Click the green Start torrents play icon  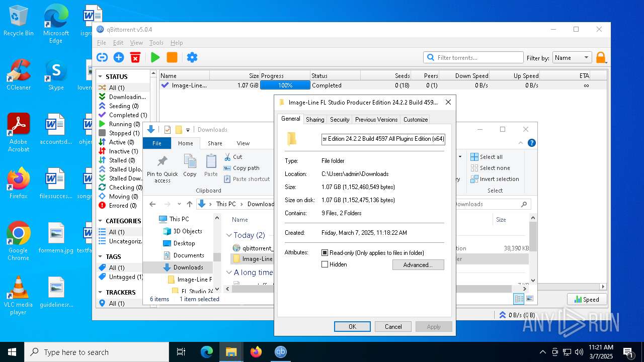155,57
